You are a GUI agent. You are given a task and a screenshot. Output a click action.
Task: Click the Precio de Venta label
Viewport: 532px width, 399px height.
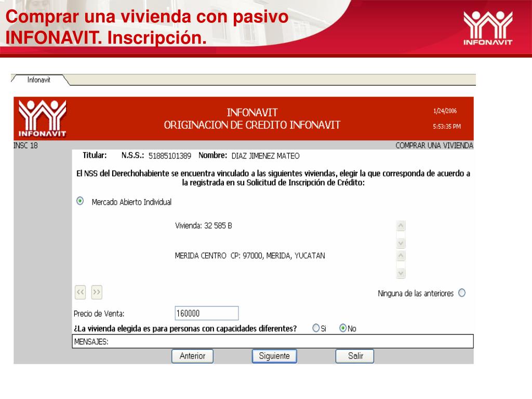(x=99, y=313)
